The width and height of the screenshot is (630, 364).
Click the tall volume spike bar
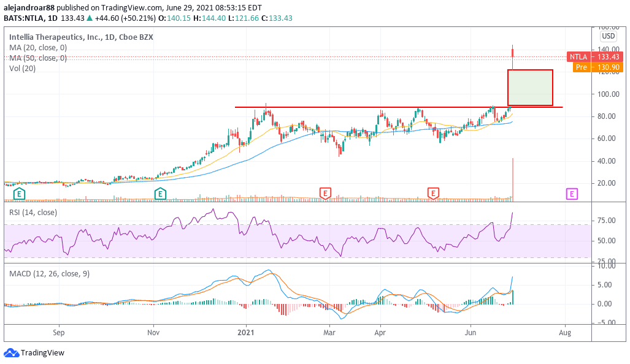[513, 180]
